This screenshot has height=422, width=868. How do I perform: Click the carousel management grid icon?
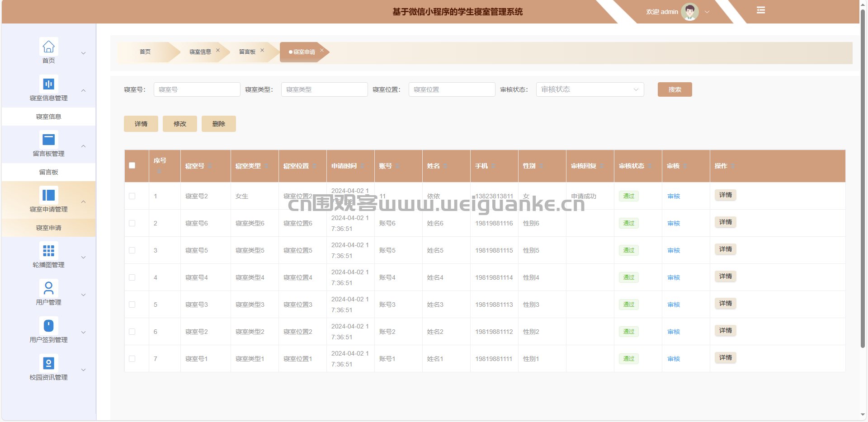(x=48, y=250)
